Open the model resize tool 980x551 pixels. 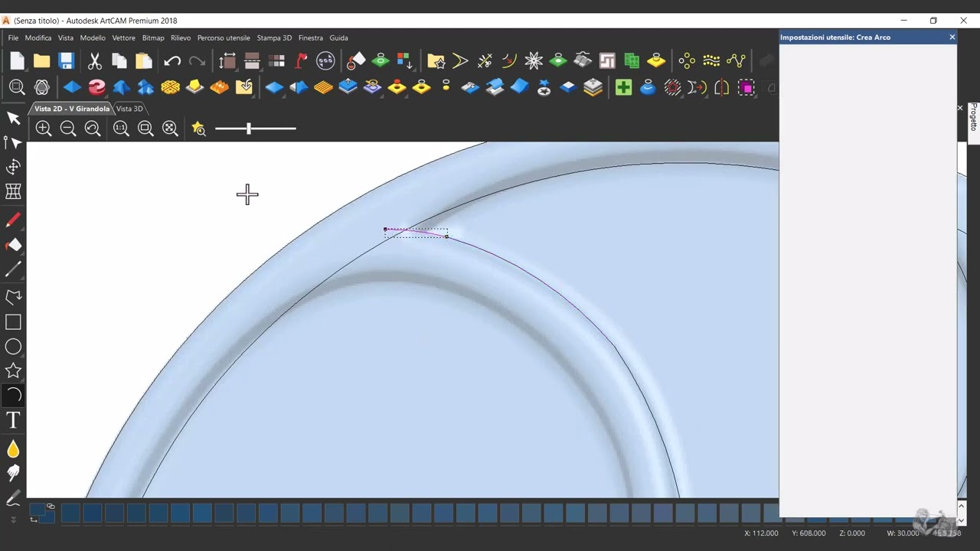point(227,61)
